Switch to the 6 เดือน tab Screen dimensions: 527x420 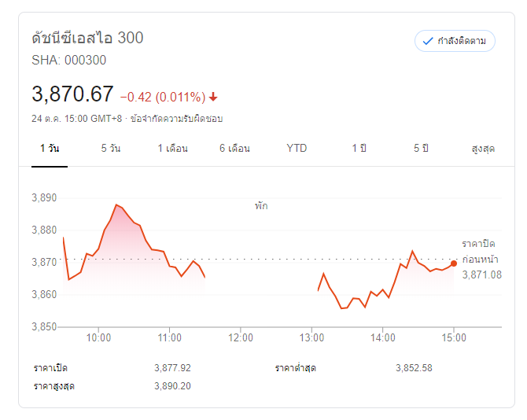coord(234,148)
